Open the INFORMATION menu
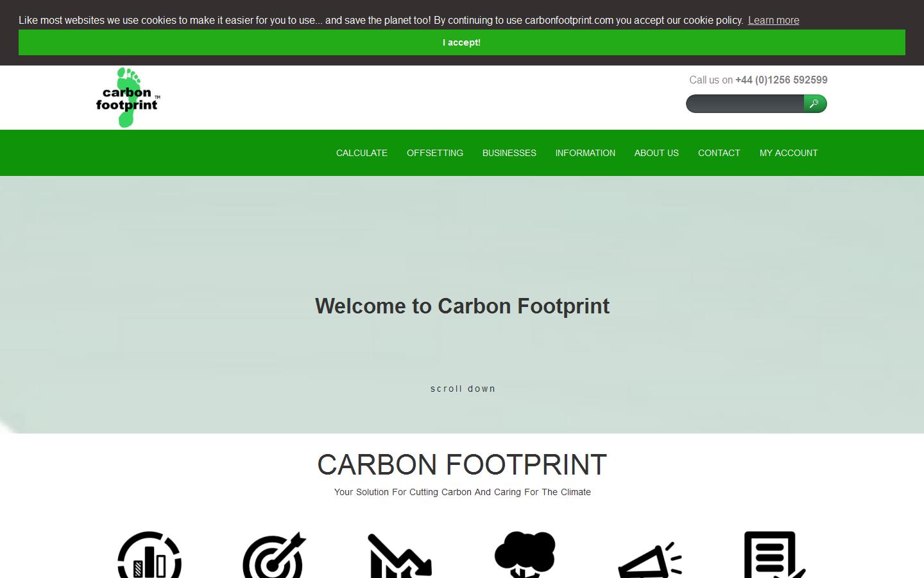924x578 pixels. coord(585,153)
